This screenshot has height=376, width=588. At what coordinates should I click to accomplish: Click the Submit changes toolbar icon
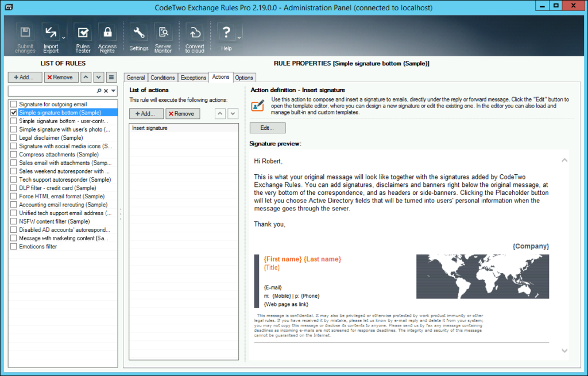click(x=25, y=38)
